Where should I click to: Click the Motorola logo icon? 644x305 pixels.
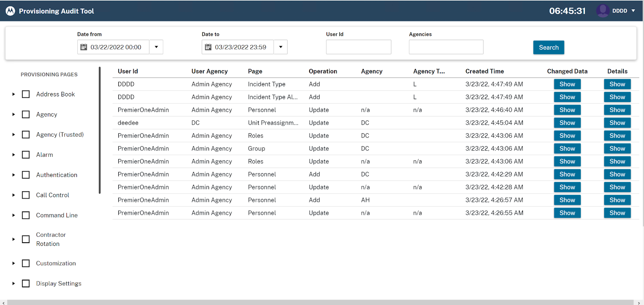10,11
